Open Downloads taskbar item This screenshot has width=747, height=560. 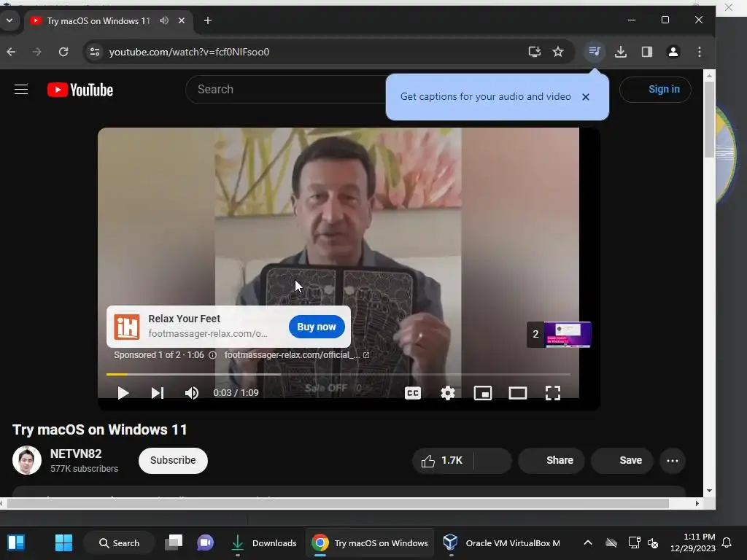[x=263, y=542]
